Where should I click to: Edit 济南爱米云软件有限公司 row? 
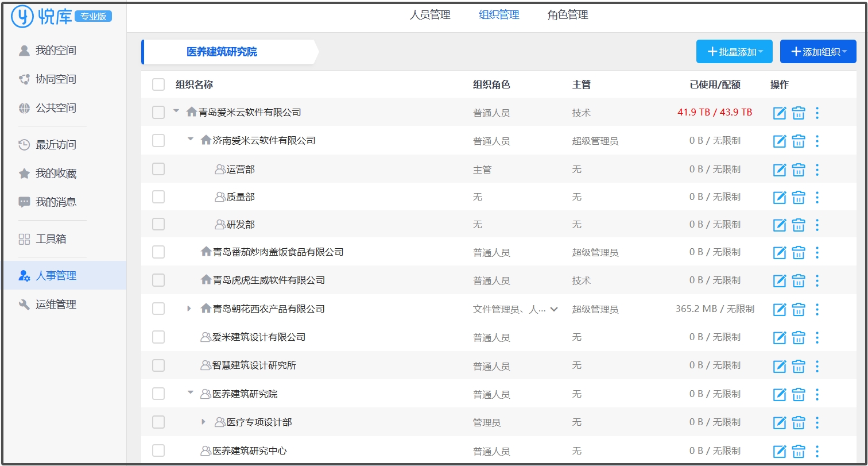(x=780, y=141)
